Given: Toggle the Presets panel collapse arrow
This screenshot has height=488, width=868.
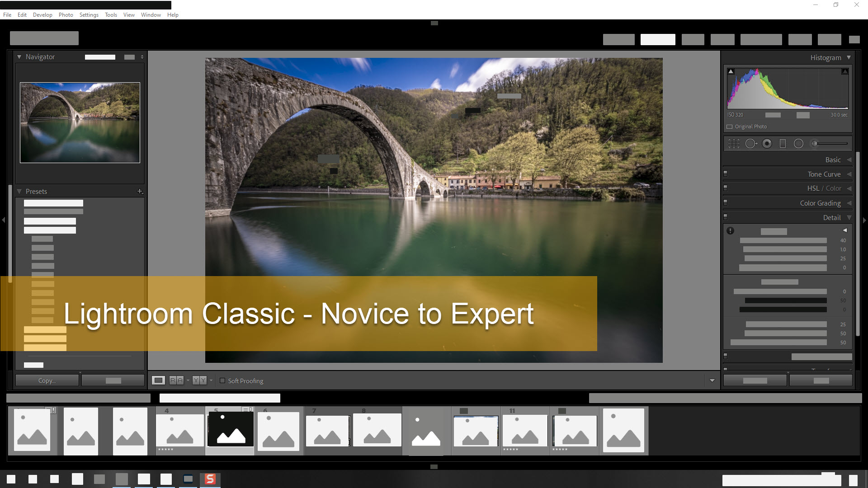Looking at the screenshot, I should (20, 191).
